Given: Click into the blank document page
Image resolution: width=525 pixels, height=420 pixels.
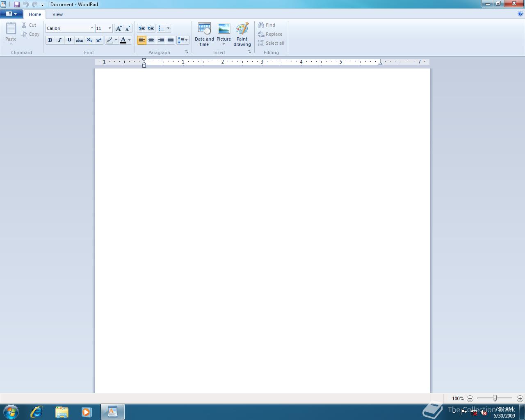Looking at the screenshot, I should click(262, 230).
